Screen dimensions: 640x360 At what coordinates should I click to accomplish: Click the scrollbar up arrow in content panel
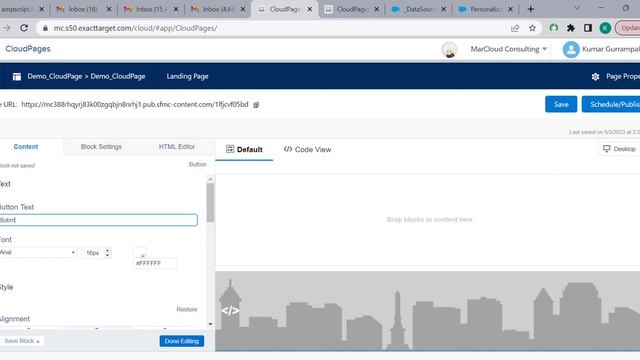[x=210, y=179]
